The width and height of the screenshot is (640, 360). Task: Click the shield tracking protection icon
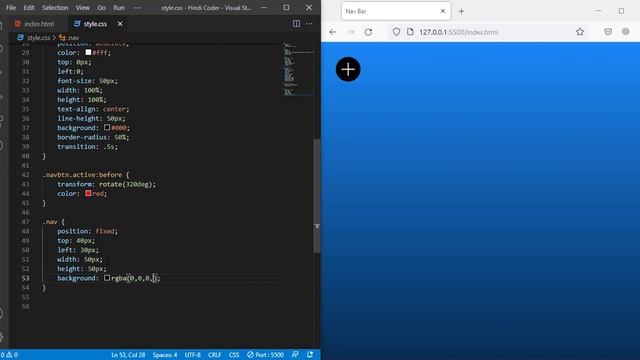point(396,32)
